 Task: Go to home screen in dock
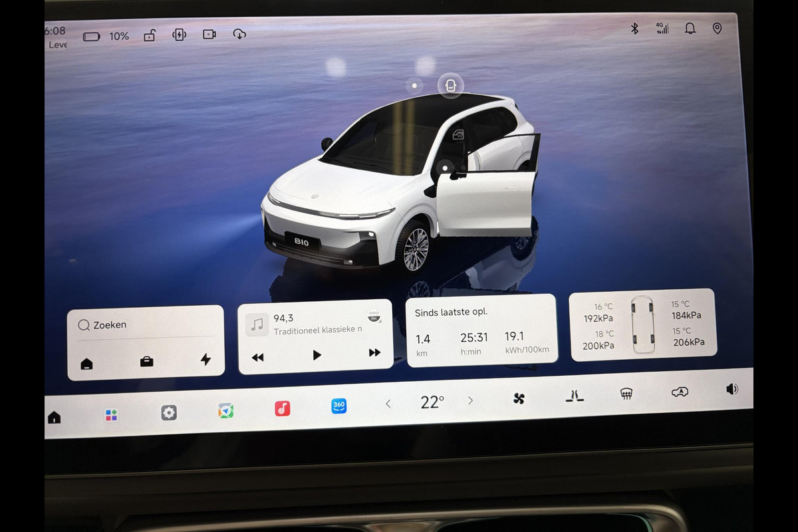pyautogui.click(x=54, y=418)
